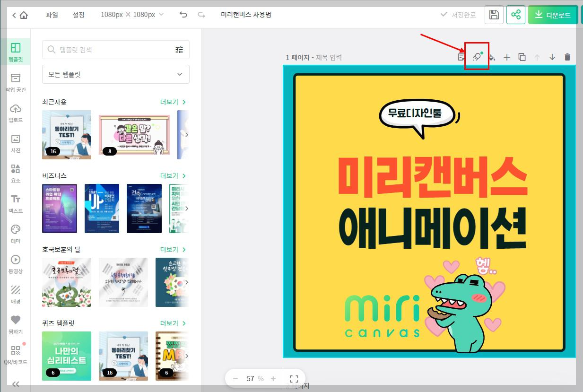Increase zoom with the plus control
The height and width of the screenshot is (392, 583).
[x=273, y=378]
